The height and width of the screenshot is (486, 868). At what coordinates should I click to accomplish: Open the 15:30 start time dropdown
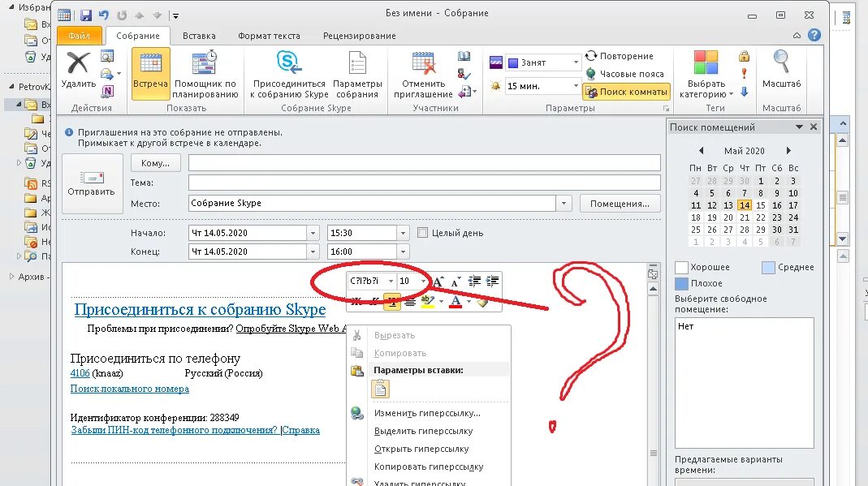click(x=403, y=233)
